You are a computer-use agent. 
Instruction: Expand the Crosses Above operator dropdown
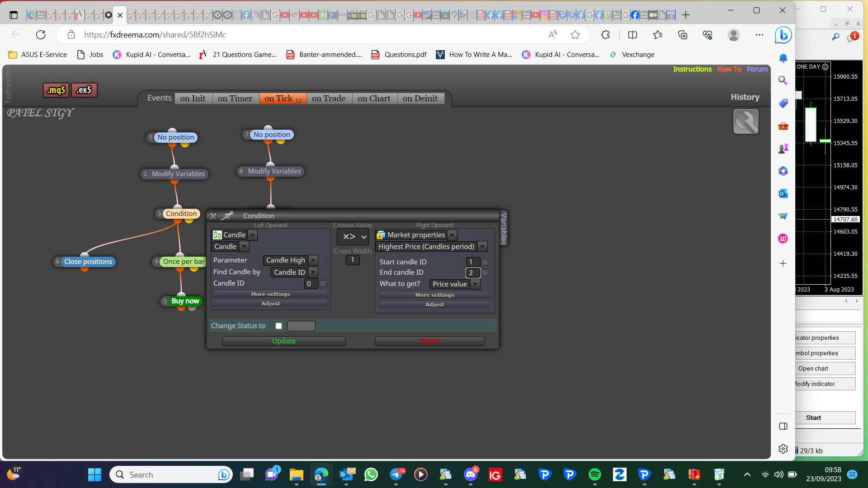[x=353, y=236]
